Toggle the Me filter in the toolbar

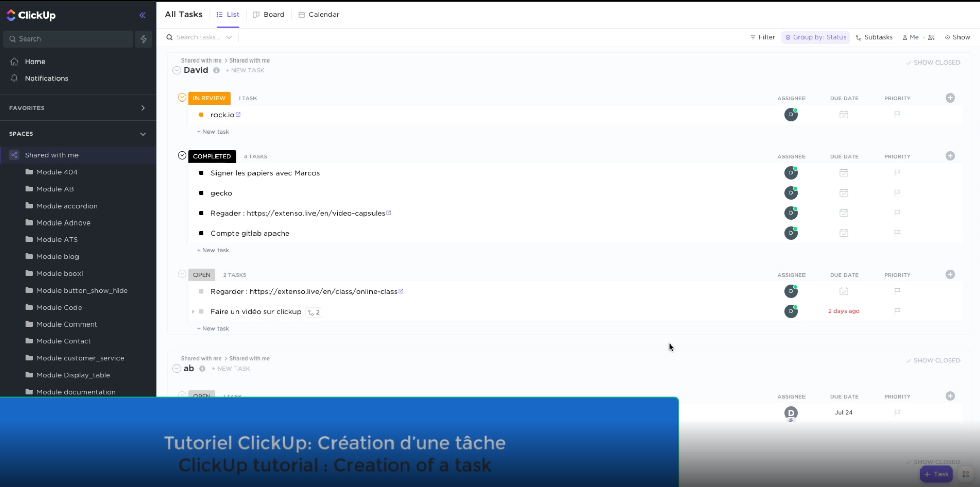point(913,37)
